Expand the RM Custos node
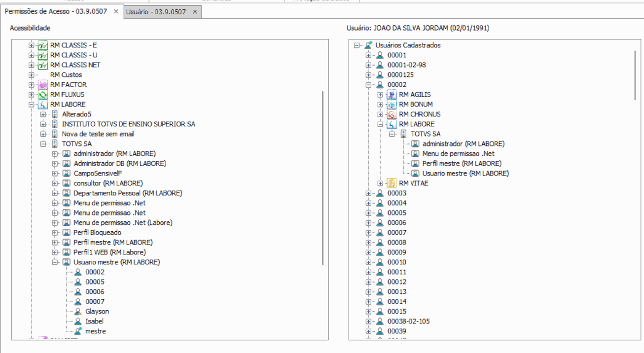Viewport: 644px width, 353px height. [x=31, y=75]
